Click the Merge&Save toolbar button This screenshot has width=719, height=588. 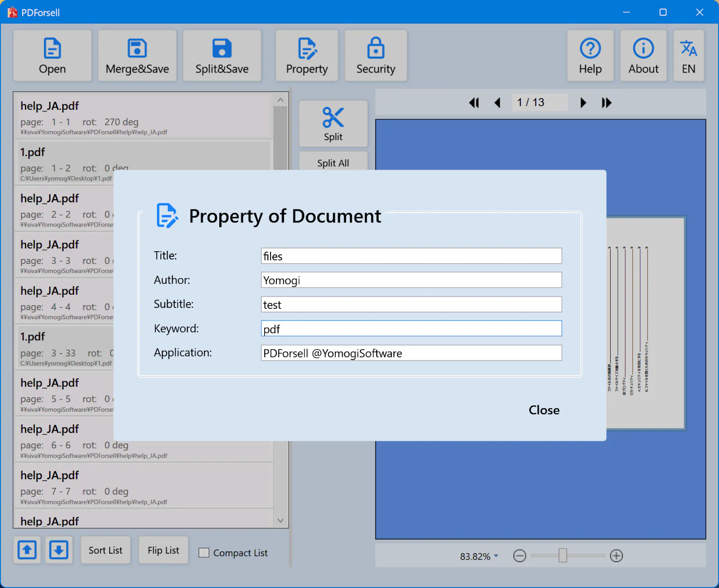click(137, 56)
